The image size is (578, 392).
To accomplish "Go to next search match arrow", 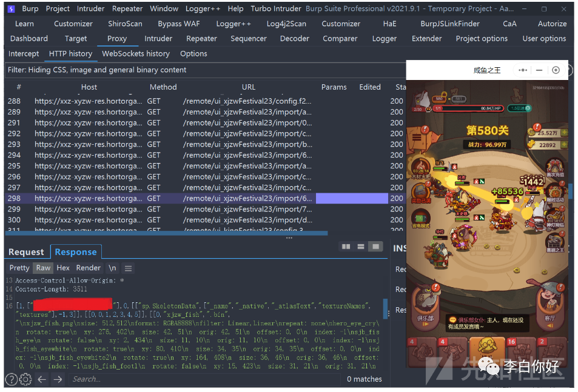I will [58, 379].
